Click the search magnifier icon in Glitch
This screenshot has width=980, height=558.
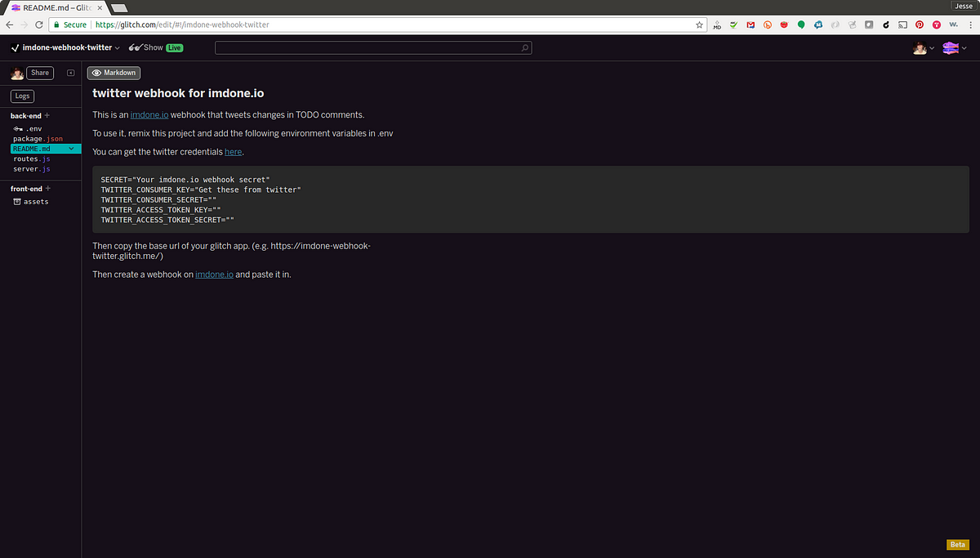pos(525,48)
